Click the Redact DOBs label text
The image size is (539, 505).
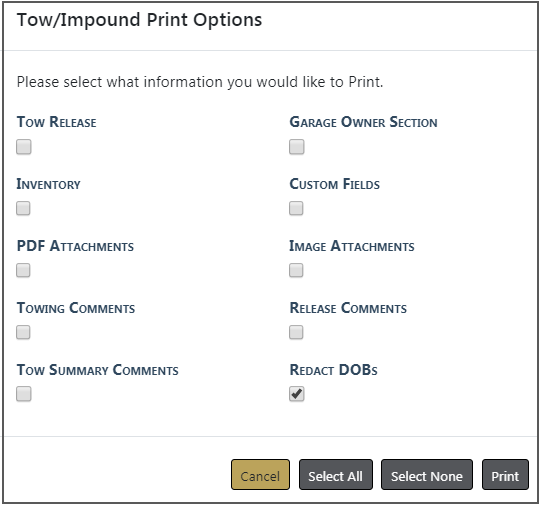coord(333,370)
